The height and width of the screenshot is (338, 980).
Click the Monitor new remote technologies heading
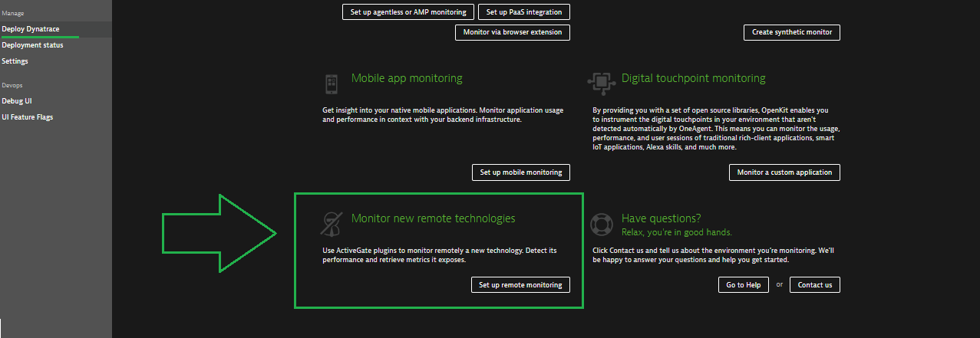[434, 218]
